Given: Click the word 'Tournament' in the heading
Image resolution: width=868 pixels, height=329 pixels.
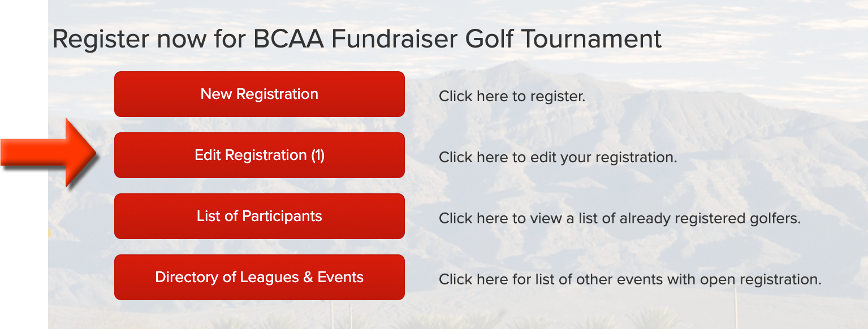Looking at the screenshot, I should (591, 39).
